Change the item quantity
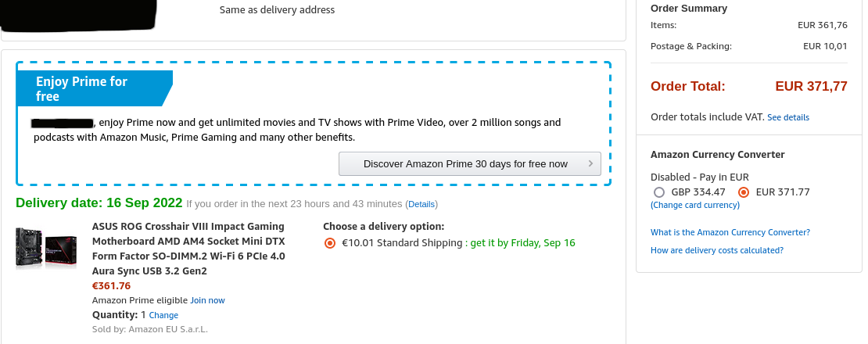Screen dimensions: 868x344 click(164, 315)
